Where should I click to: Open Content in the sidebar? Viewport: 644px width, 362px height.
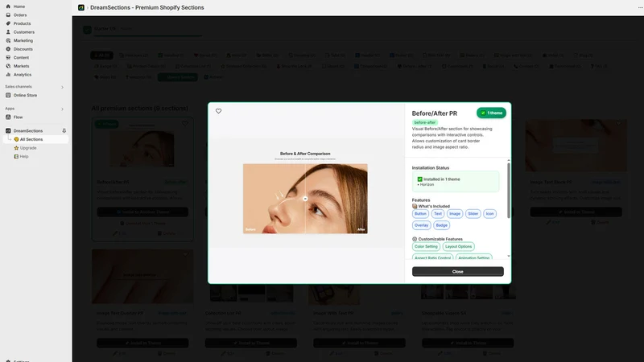[x=21, y=57]
